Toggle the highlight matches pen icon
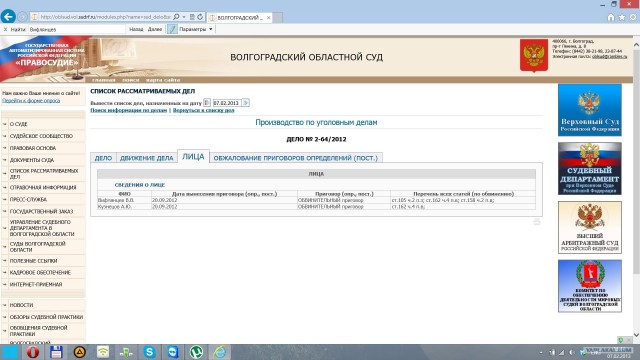Screen dimensions: 640x360 click(172, 29)
